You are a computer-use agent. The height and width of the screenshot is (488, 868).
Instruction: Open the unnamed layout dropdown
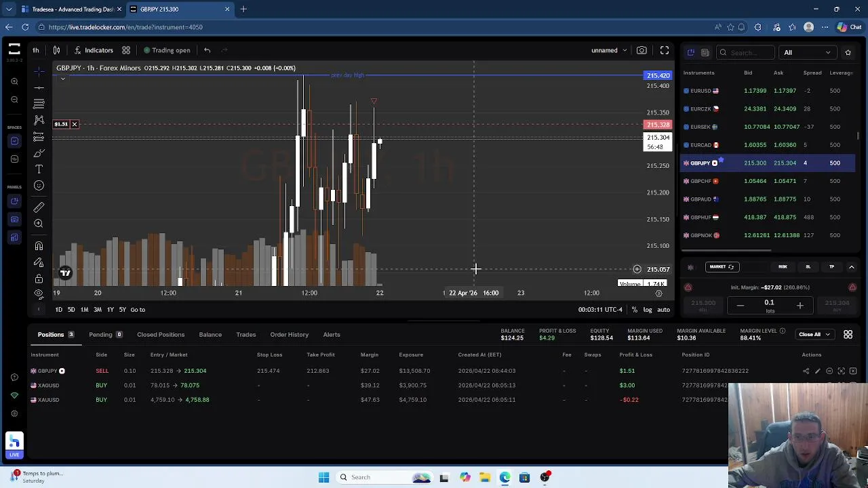click(x=608, y=50)
